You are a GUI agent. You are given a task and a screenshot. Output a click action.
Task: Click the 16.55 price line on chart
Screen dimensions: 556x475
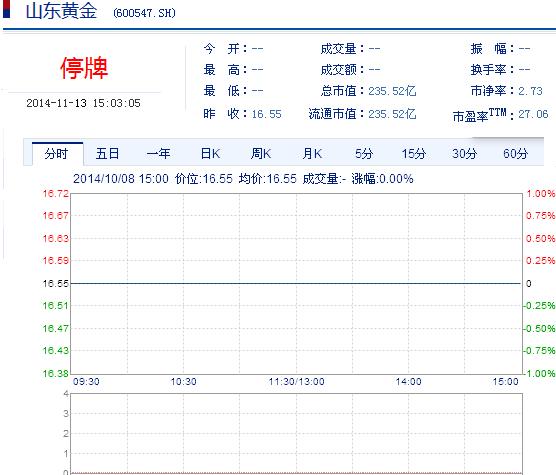pos(296,283)
